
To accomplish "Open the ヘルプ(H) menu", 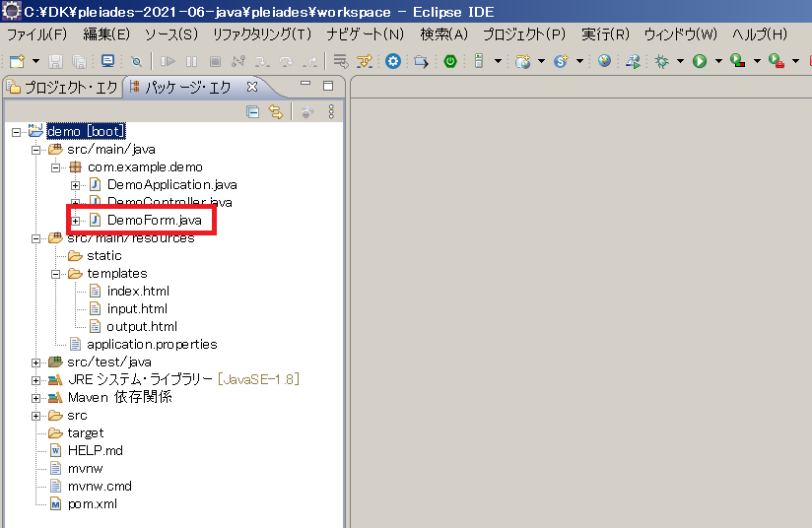I will coord(760,34).
